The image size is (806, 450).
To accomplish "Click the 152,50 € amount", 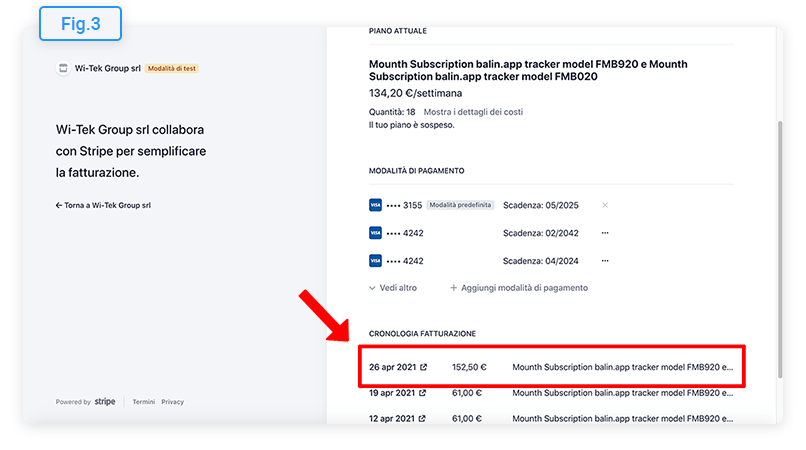I will [469, 367].
